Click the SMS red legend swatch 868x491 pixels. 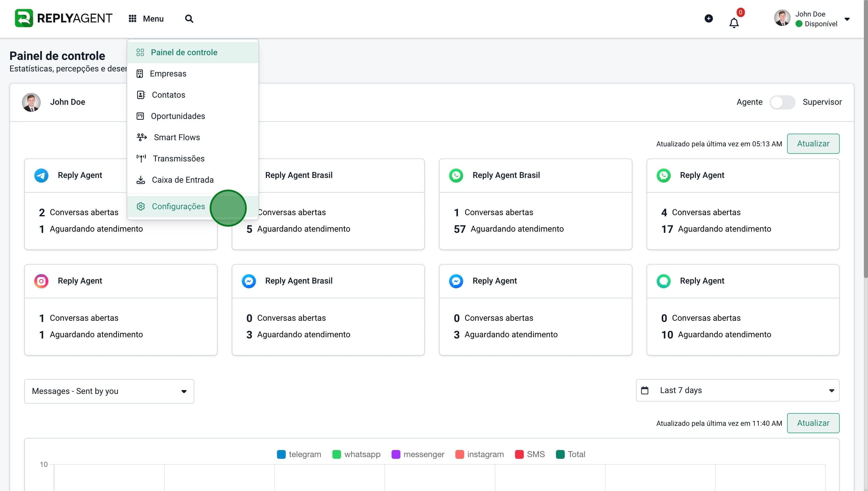coord(519,454)
